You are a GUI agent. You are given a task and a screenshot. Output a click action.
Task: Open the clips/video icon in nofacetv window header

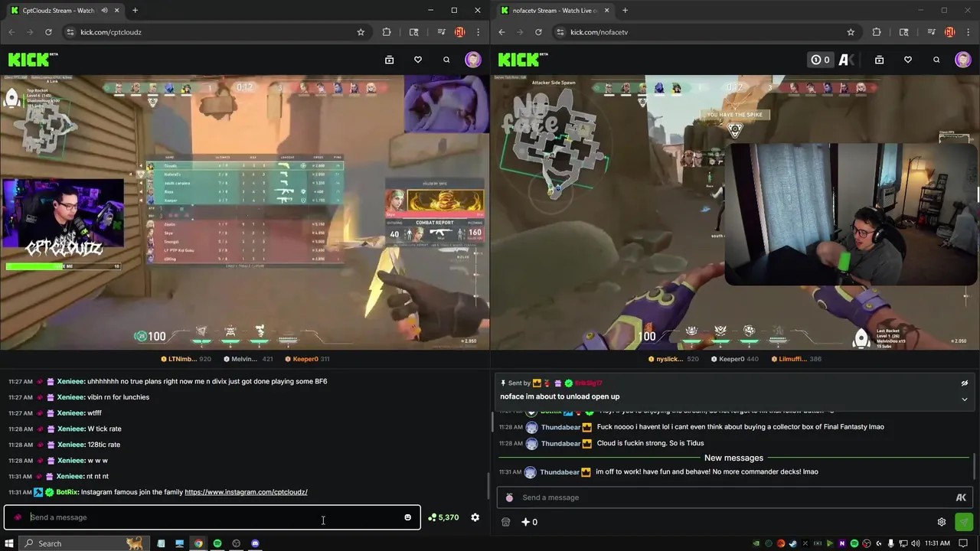tap(879, 60)
